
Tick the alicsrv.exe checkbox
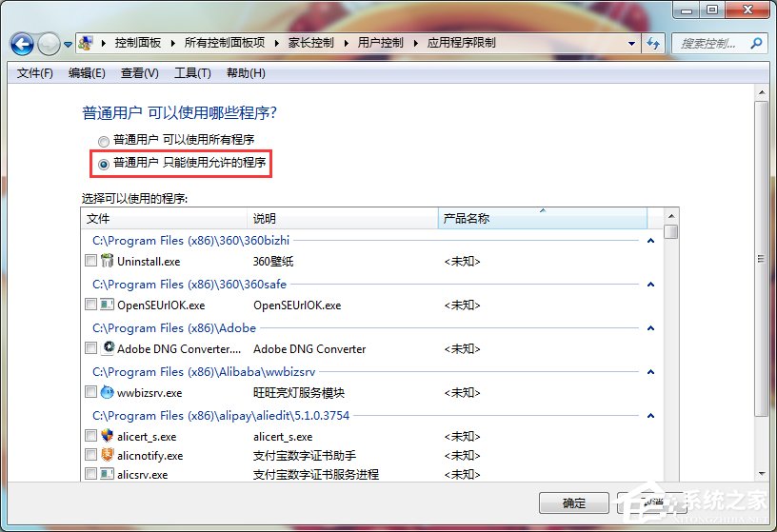click(x=90, y=474)
